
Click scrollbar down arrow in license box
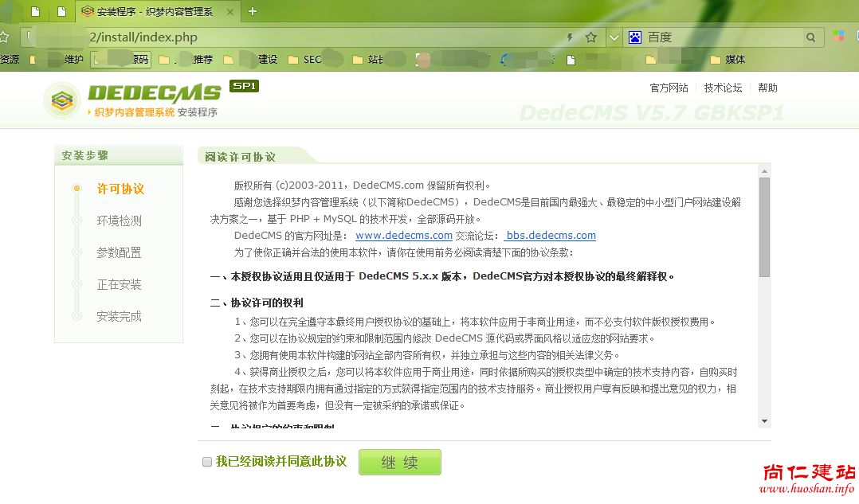764,421
